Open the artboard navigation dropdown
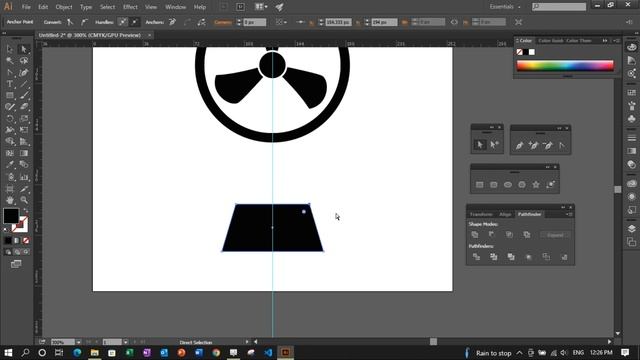The image size is (640, 360). pos(126,342)
